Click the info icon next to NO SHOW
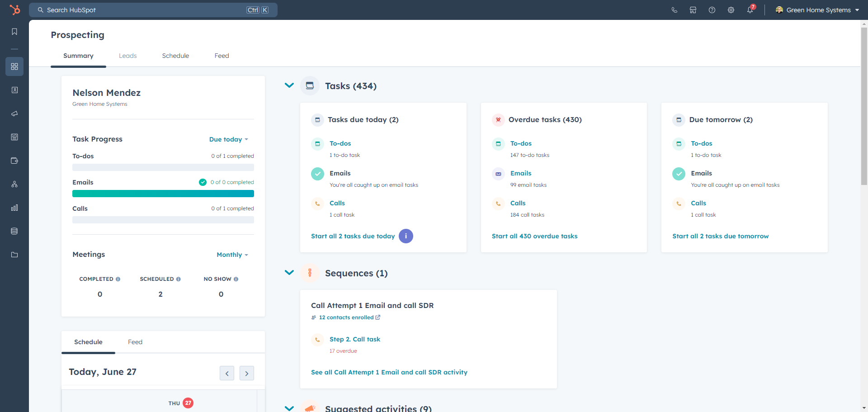This screenshot has height=412, width=868. point(236,279)
